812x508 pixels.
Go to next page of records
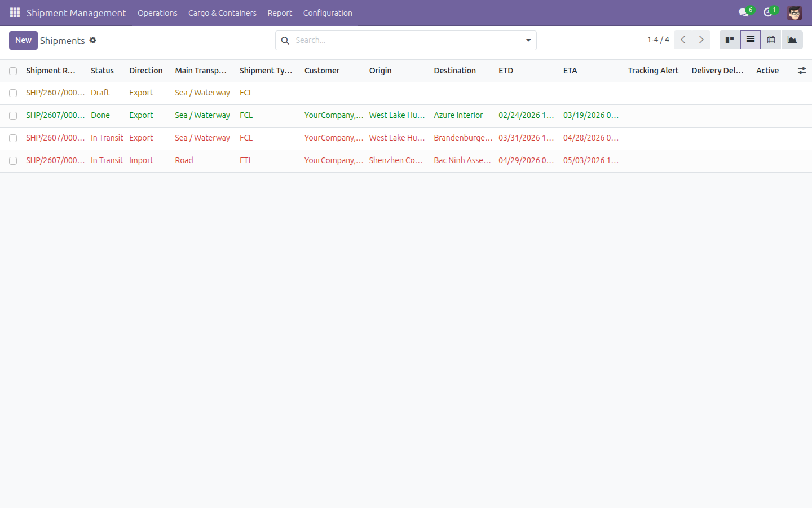click(x=701, y=40)
